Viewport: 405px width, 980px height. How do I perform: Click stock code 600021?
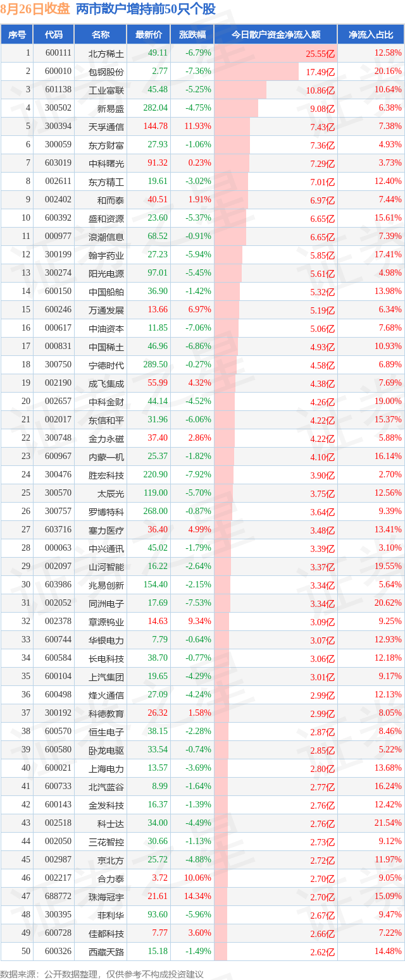[58, 768]
